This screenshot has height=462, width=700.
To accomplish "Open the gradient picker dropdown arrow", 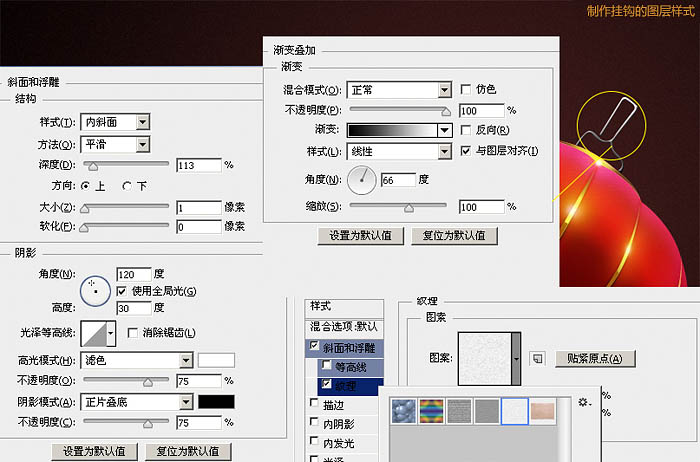I will 445,130.
